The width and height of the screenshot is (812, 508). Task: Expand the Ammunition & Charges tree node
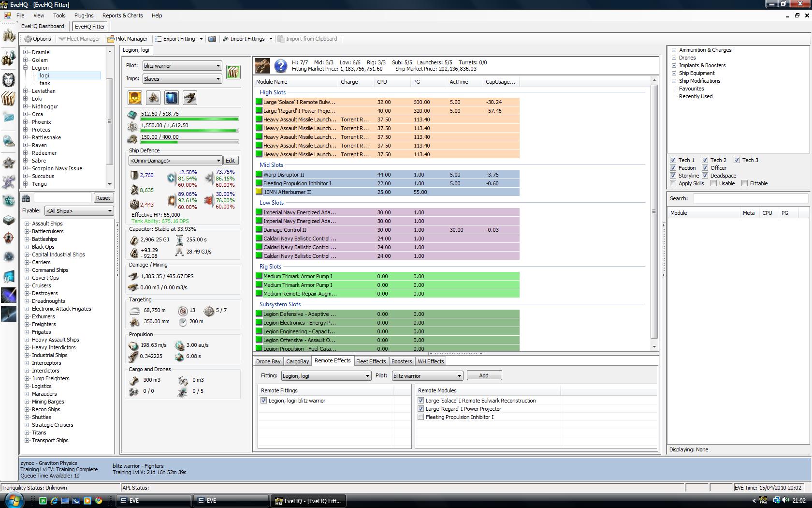(674, 50)
